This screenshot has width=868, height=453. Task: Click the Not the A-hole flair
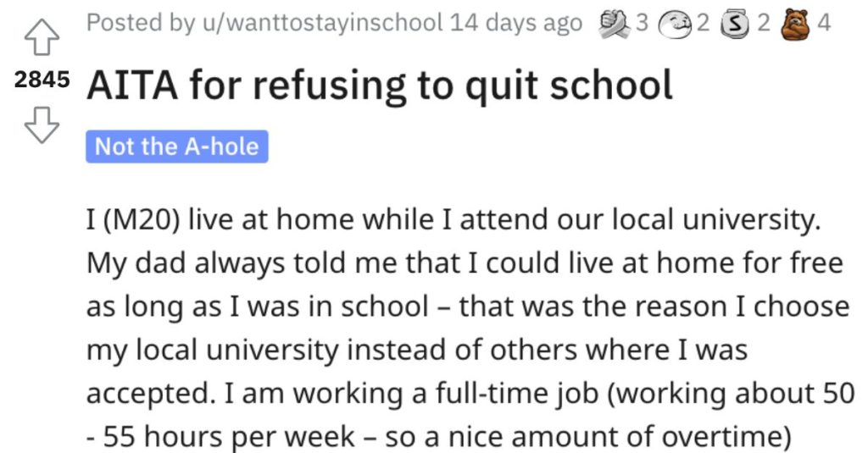(x=176, y=146)
